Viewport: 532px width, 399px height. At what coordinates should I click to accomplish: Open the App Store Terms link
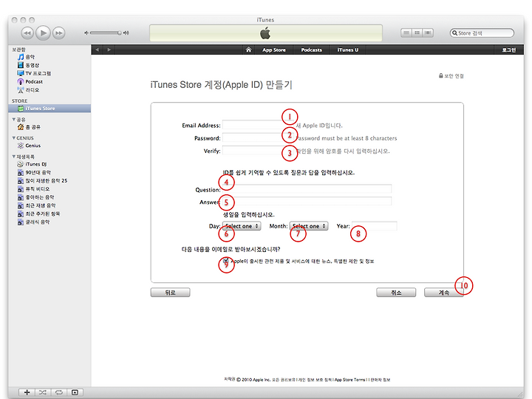click(x=349, y=380)
